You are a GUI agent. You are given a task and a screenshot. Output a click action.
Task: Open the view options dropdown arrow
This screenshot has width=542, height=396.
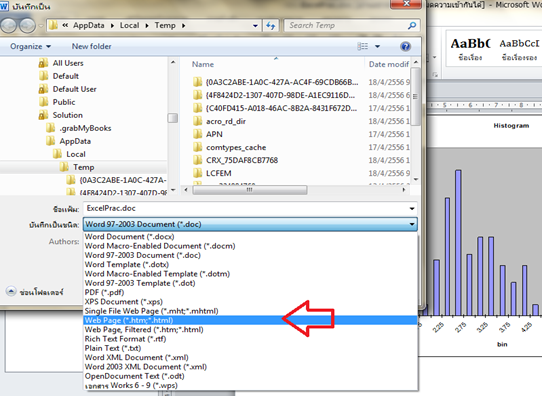tap(377, 46)
